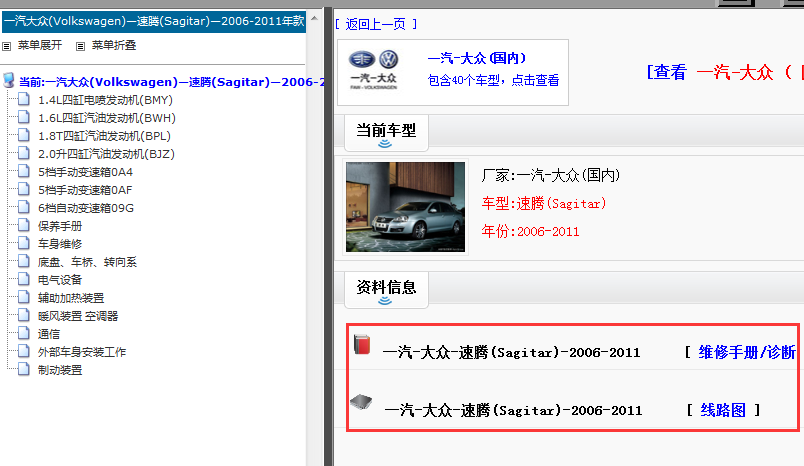
Task: Click 包含40个车型，点击查看 link
Action: (493, 80)
